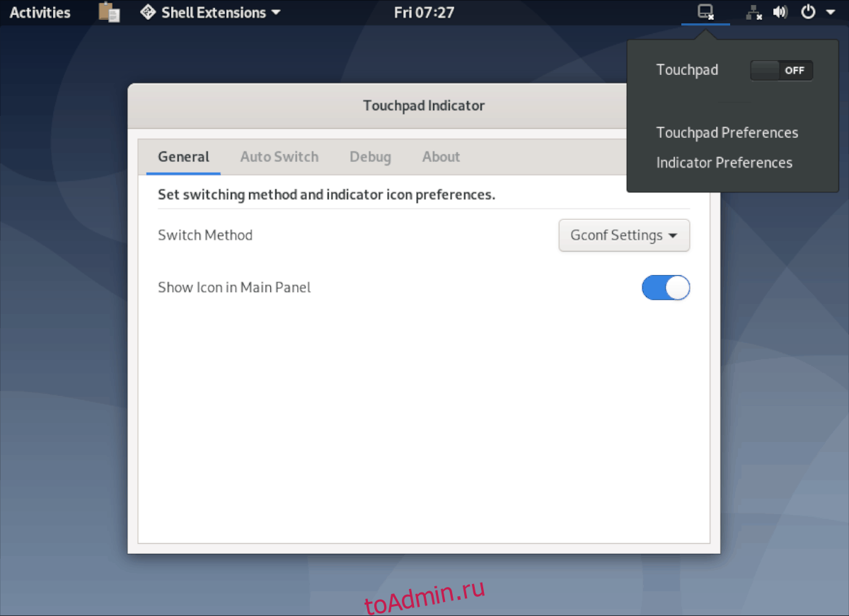Open Indicator Preferences menu entry
The width and height of the screenshot is (849, 616).
724,163
